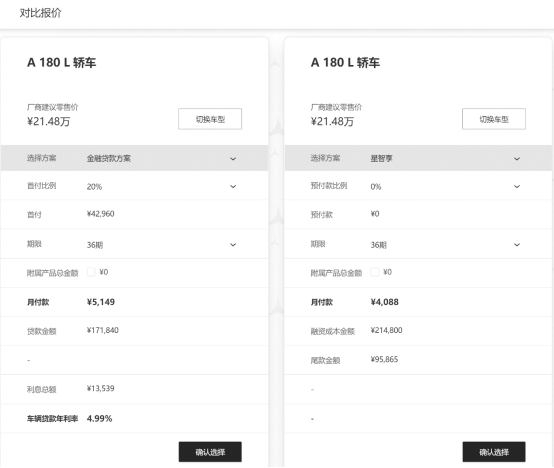Image resolution: width=554 pixels, height=468 pixels.
Task: Expand the 预付款比例 0% dropdown
Action: click(x=418, y=186)
